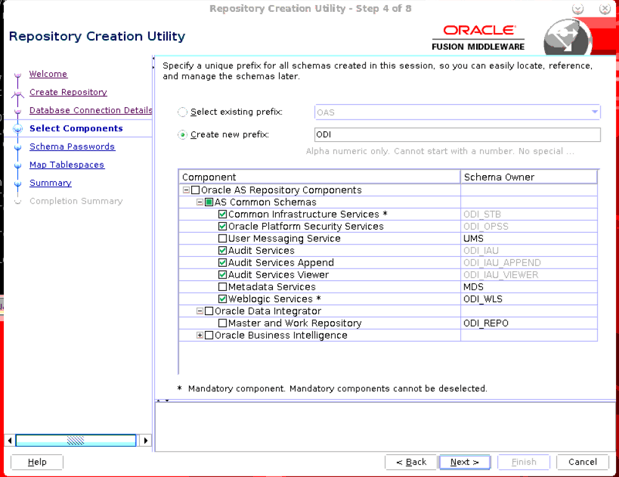
Task: Click Summary step marker icon
Action: point(17,184)
